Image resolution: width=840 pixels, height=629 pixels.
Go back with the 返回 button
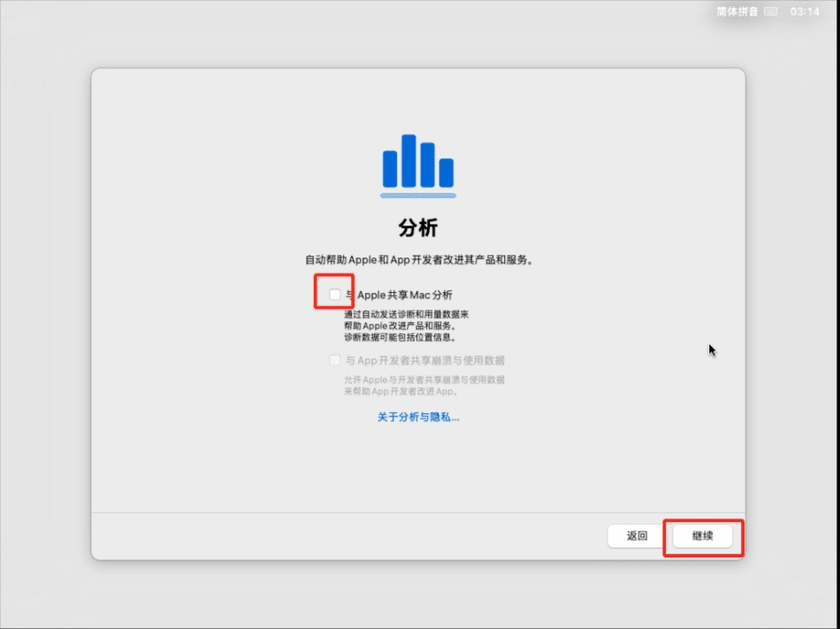[x=637, y=536]
